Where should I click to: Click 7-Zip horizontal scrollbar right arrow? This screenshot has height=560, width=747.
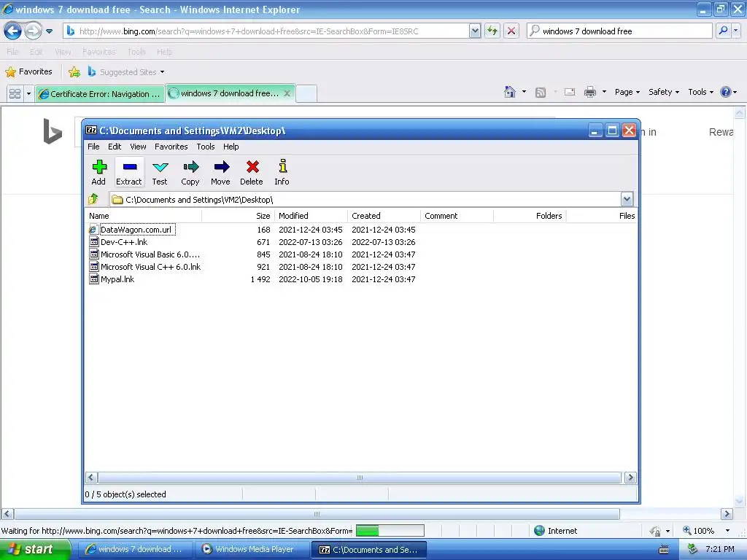[x=630, y=477]
